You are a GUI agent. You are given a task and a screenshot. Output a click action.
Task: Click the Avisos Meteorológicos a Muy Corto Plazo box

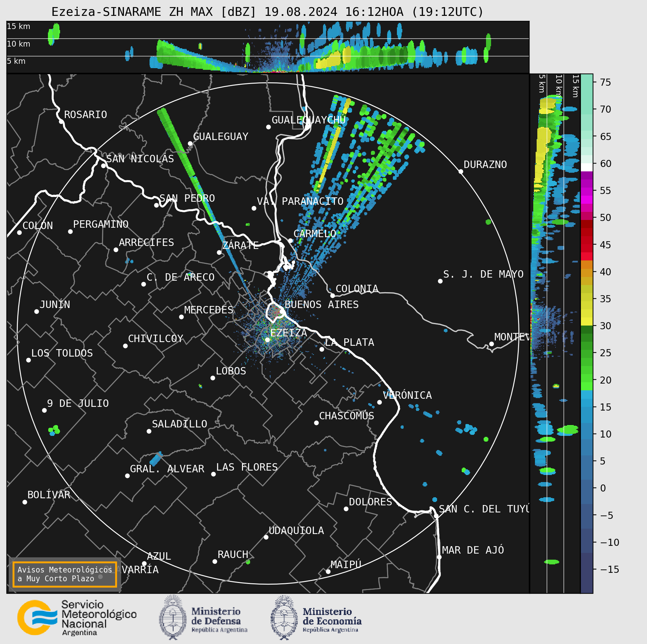(64, 574)
